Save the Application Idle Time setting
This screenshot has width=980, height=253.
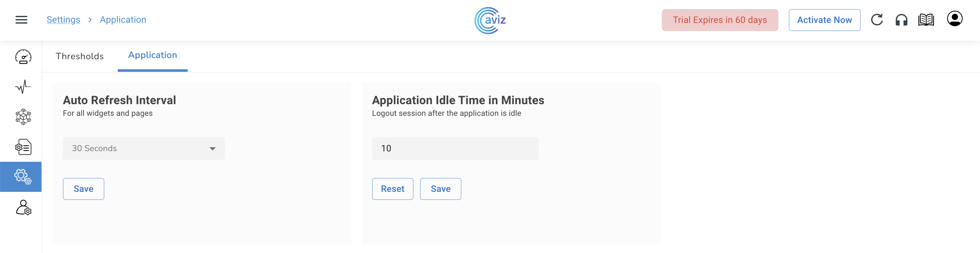point(440,189)
